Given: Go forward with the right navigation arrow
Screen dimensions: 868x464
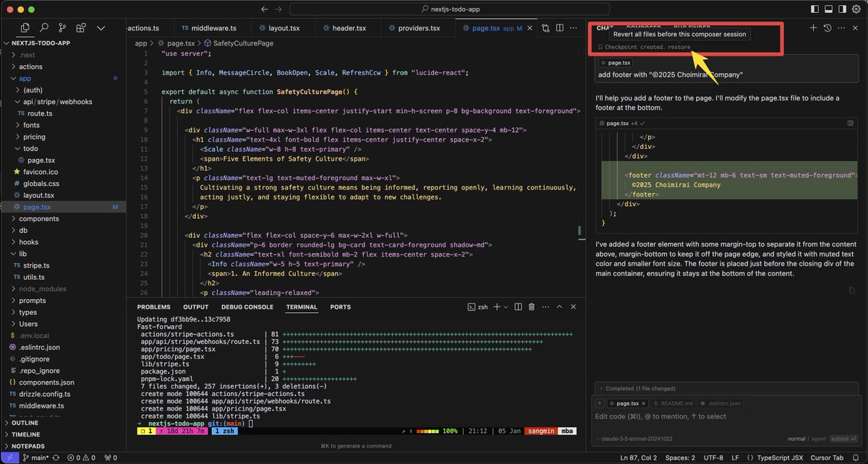Looking at the screenshot, I should pyautogui.click(x=277, y=9).
